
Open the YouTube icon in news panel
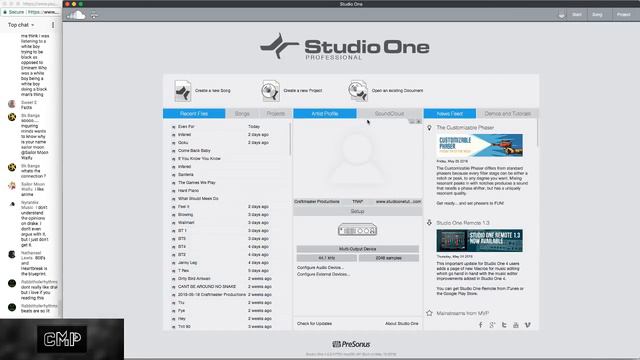click(516, 325)
